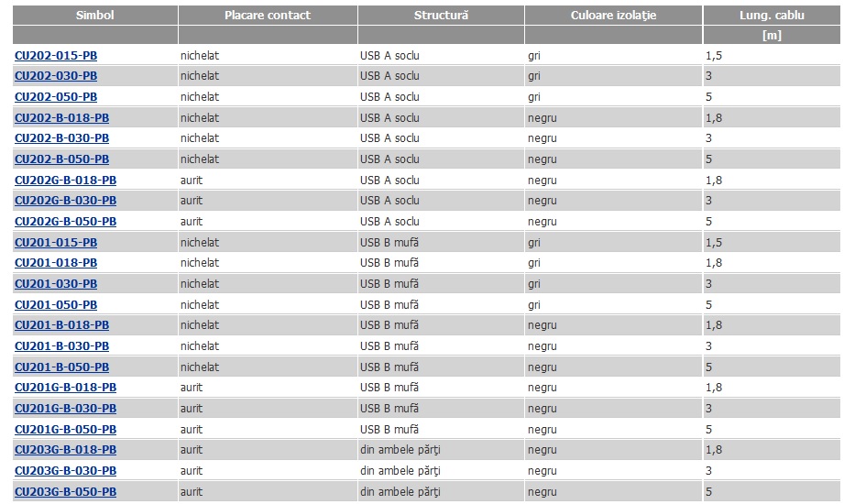
Task: Click the Simbol column header
Action: coord(95,15)
